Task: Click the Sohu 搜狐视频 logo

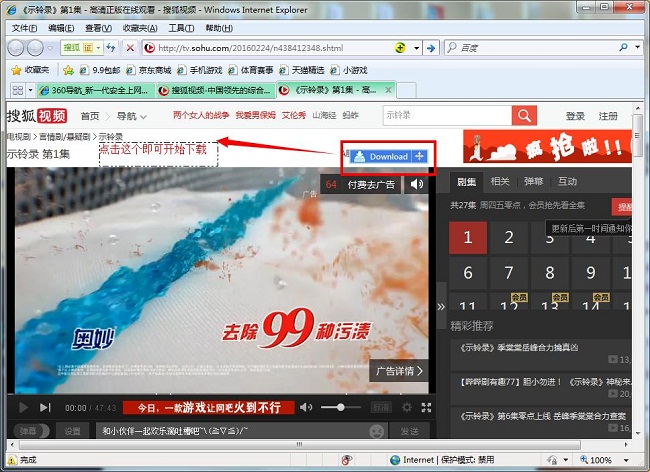Action: 36,116
